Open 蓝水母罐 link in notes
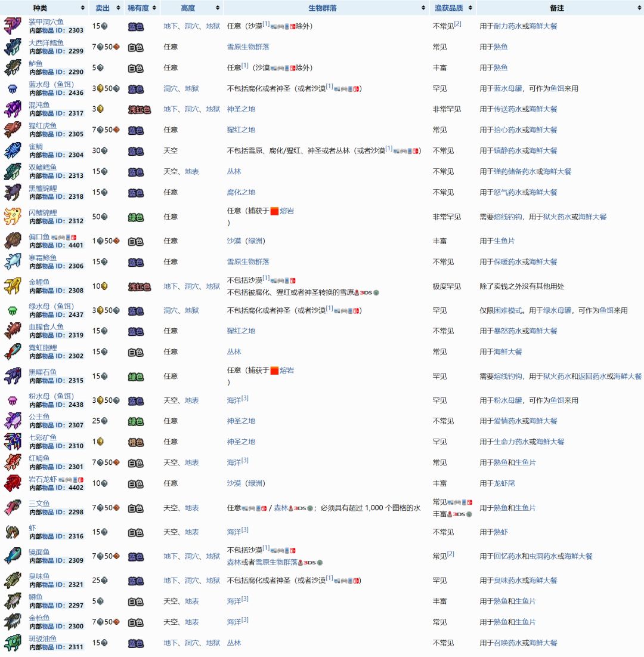The height and width of the screenshot is (657, 644). 507,88
